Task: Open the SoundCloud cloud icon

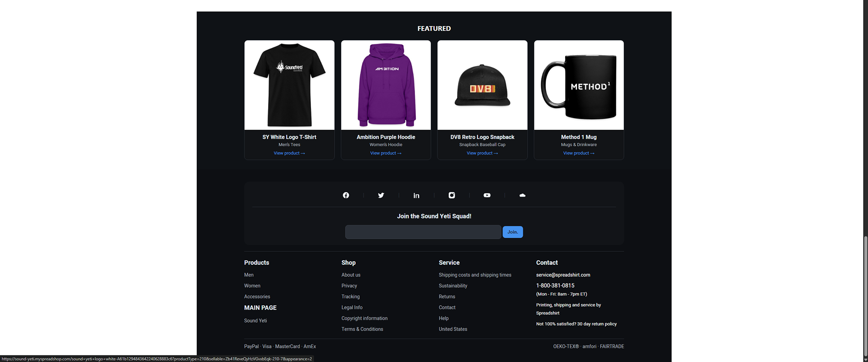Action: point(522,195)
